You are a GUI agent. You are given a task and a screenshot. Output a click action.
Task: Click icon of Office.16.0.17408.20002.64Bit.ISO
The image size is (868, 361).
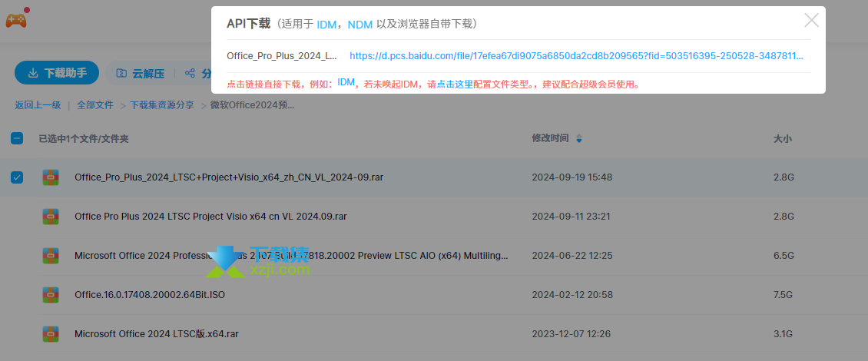51,294
